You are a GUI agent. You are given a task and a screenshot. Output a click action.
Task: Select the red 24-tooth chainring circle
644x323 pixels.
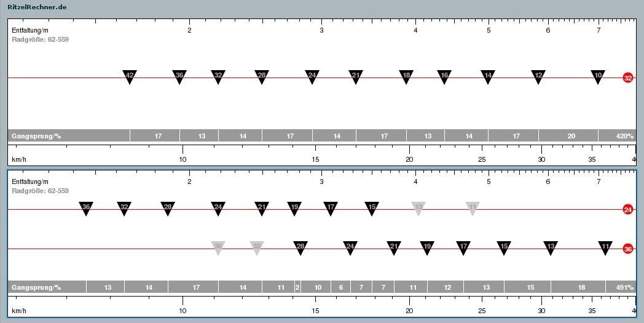pos(628,209)
